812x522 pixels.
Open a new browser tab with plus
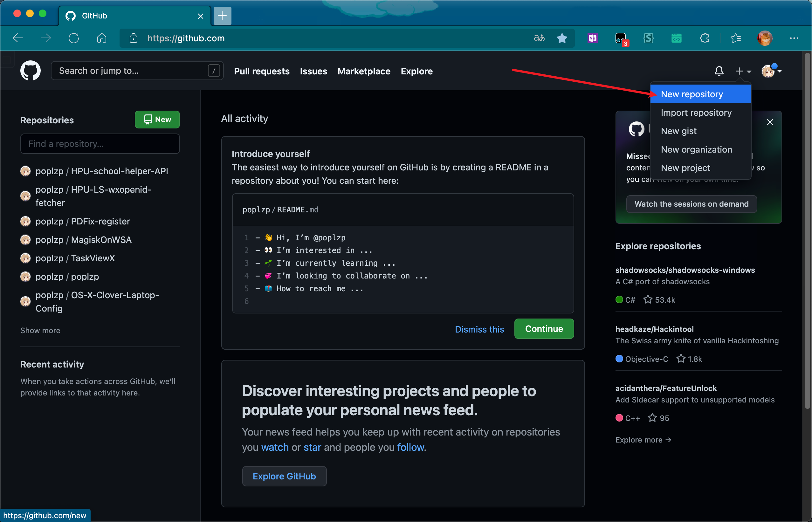[x=222, y=16]
